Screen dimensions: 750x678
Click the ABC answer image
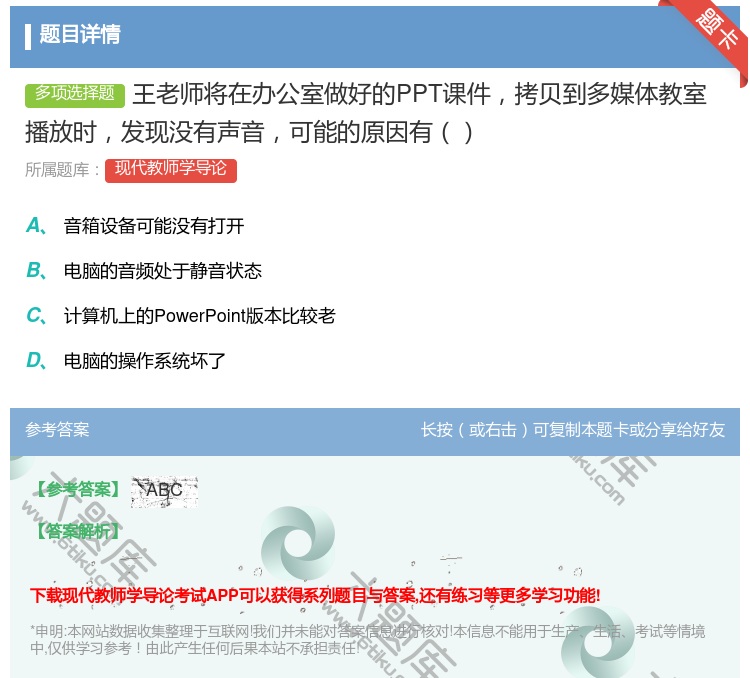(164, 491)
